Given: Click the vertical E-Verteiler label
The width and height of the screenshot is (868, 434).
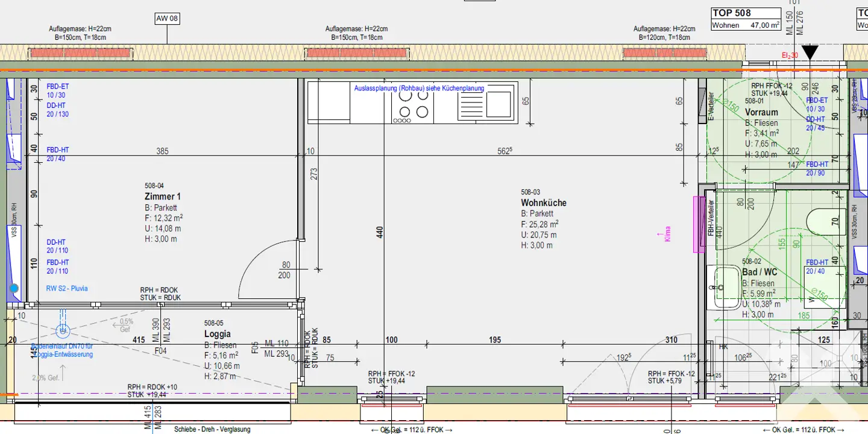Looking at the screenshot, I should pyautogui.click(x=711, y=107).
